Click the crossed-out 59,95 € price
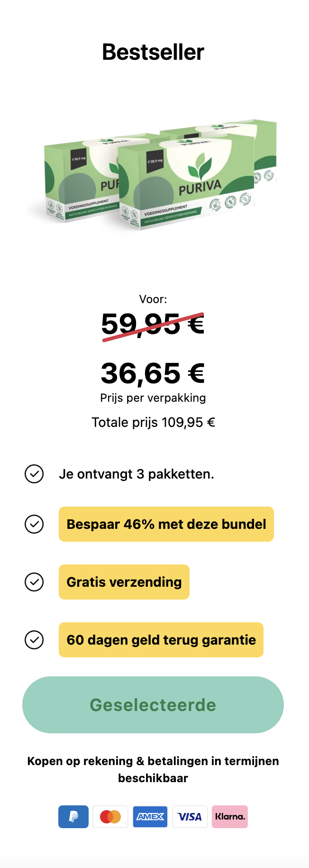This screenshot has width=309, height=868. (x=153, y=325)
